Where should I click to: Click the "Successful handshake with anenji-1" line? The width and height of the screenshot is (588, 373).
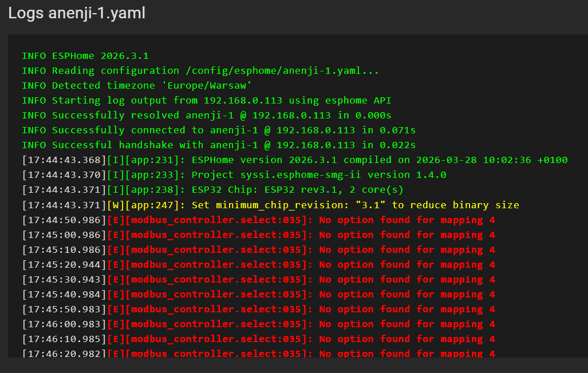coord(218,145)
